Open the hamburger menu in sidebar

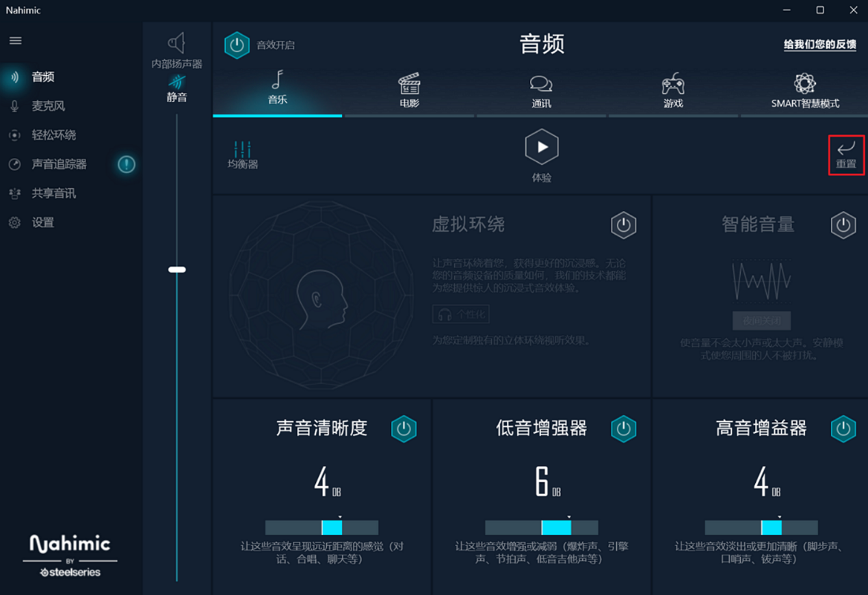click(x=15, y=41)
